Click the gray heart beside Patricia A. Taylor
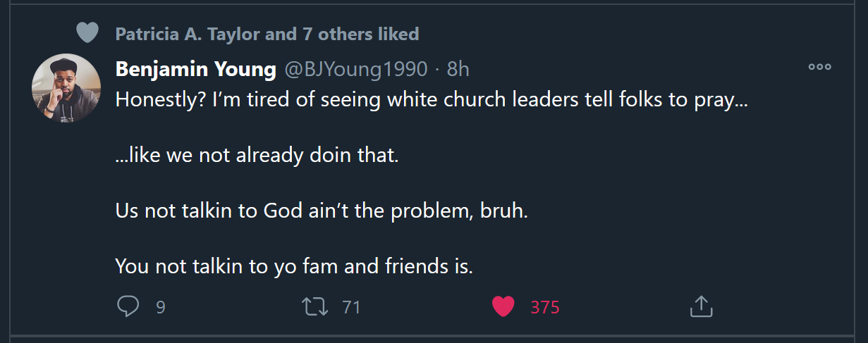This screenshot has height=343, width=868. coord(87,33)
